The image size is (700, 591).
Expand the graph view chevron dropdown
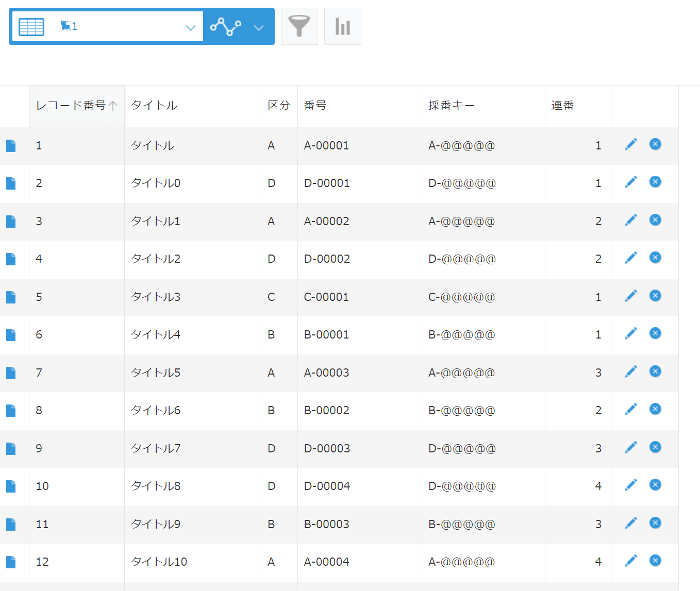259,27
